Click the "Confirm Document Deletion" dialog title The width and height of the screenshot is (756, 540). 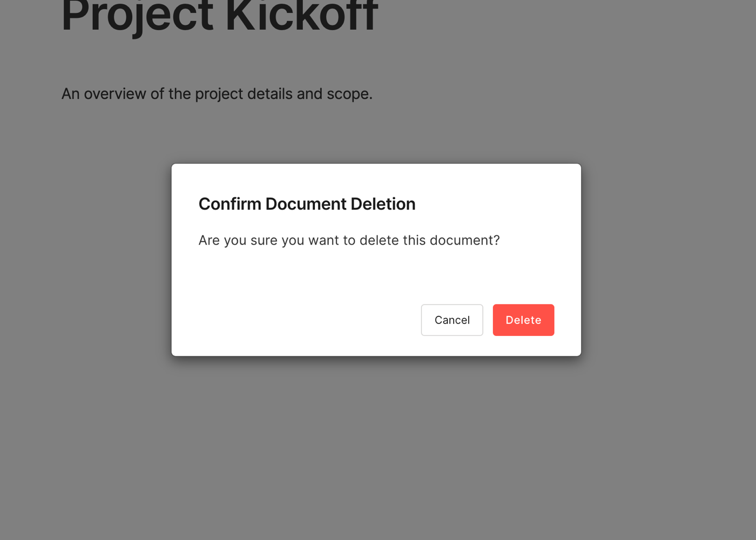(x=307, y=204)
